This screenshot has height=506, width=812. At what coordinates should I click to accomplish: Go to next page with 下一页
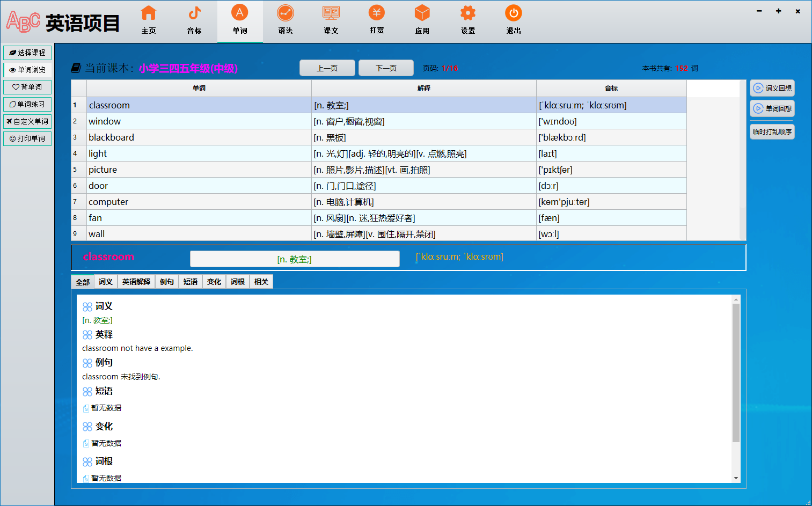(386, 68)
